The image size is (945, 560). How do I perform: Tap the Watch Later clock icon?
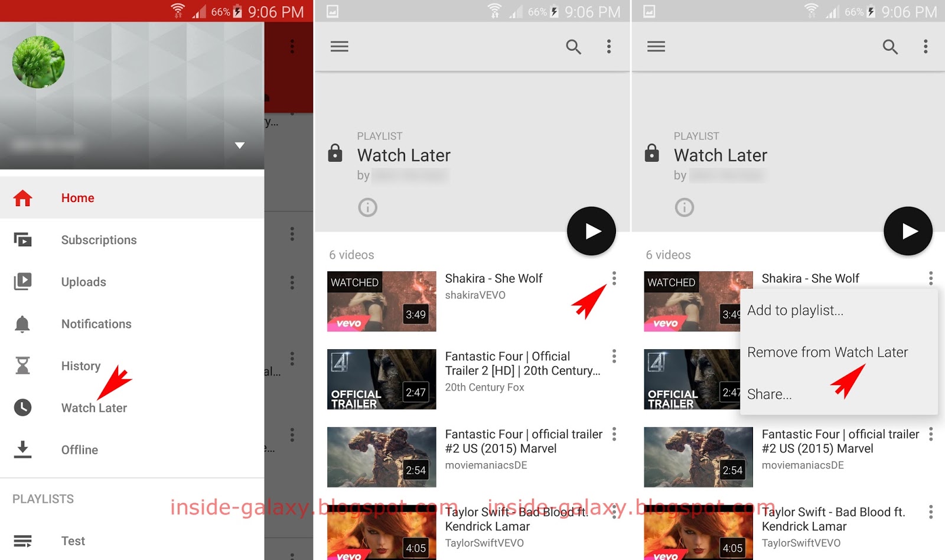pyautogui.click(x=22, y=408)
